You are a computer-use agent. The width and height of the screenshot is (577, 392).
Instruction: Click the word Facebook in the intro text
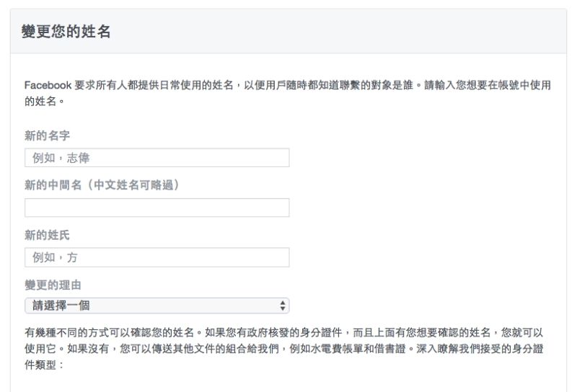(48, 85)
